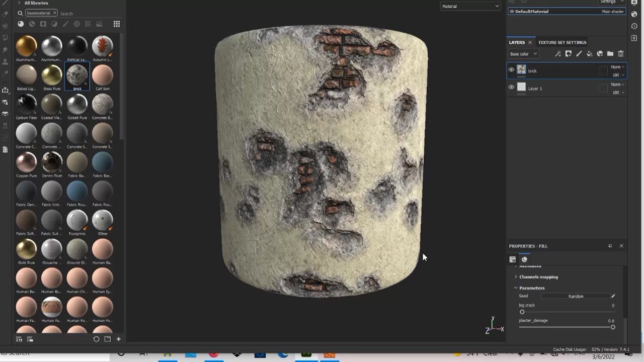The image size is (644, 362).
Task: Select the Layers tab
Action: pyautogui.click(x=517, y=42)
